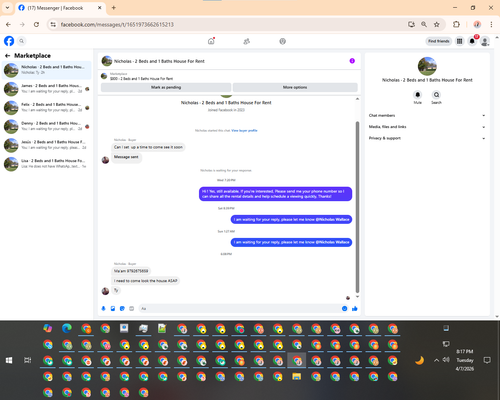The image size is (500, 400).
Task: Open the Denny conversation in the list
Action: 46,126
